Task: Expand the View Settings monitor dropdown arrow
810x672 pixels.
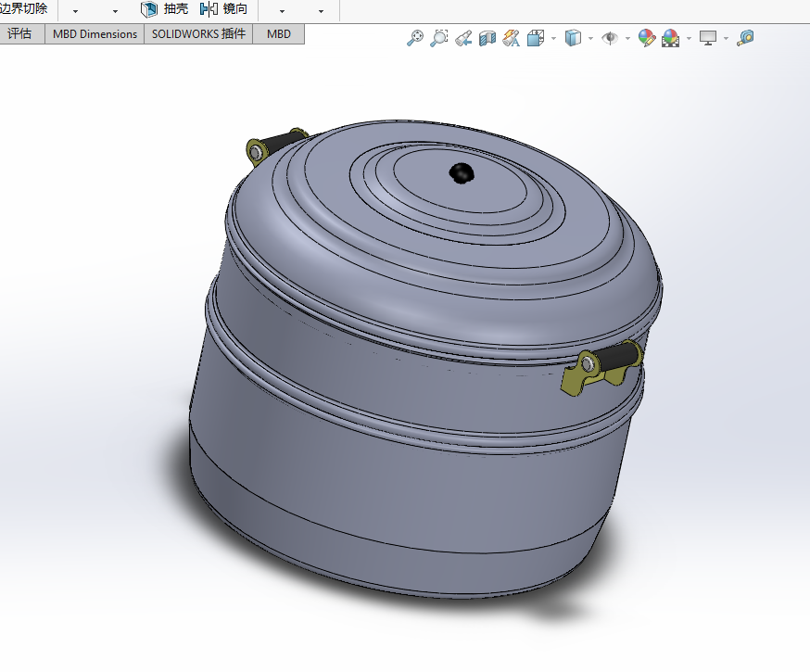Action: (726, 39)
